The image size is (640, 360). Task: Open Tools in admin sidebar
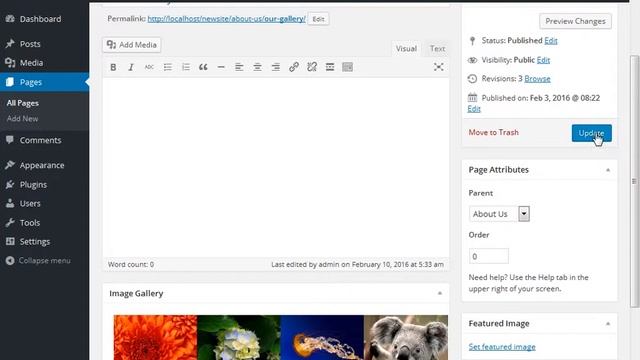[44, 222]
